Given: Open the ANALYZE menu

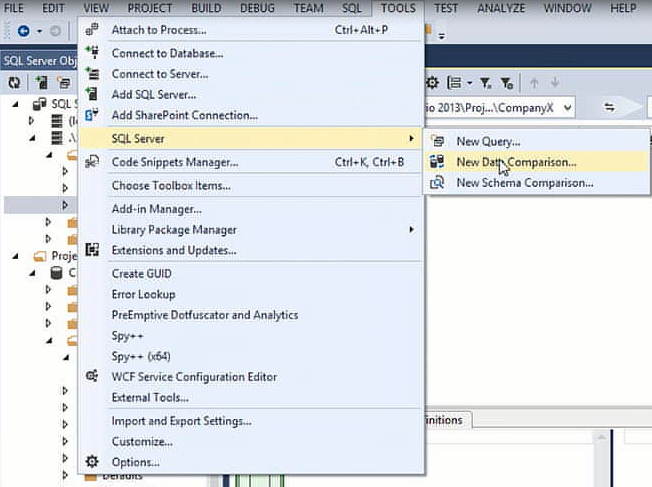Looking at the screenshot, I should coord(501,8).
